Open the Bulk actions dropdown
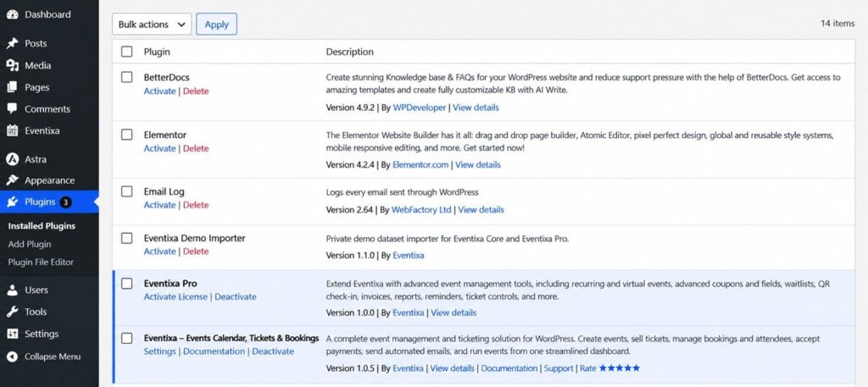868x387 pixels. [x=152, y=25]
